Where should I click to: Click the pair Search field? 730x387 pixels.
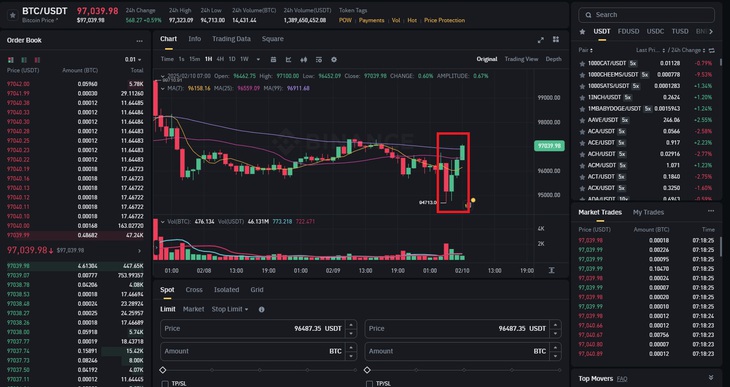(x=647, y=15)
